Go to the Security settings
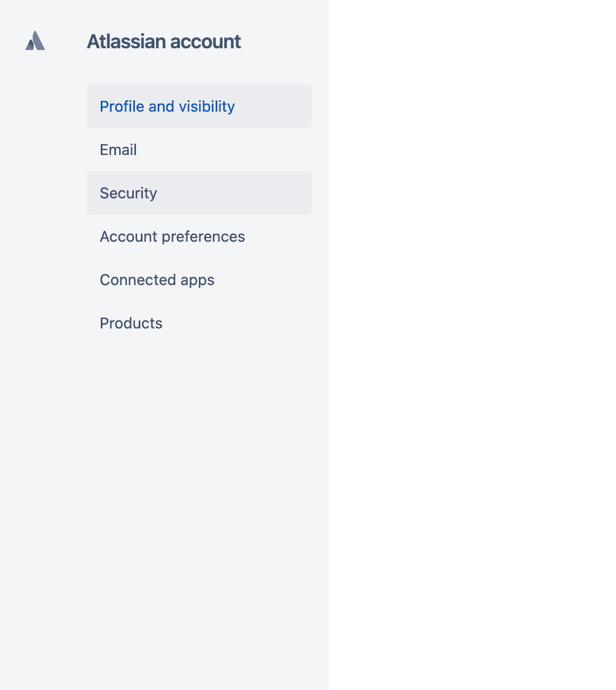 (199, 193)
